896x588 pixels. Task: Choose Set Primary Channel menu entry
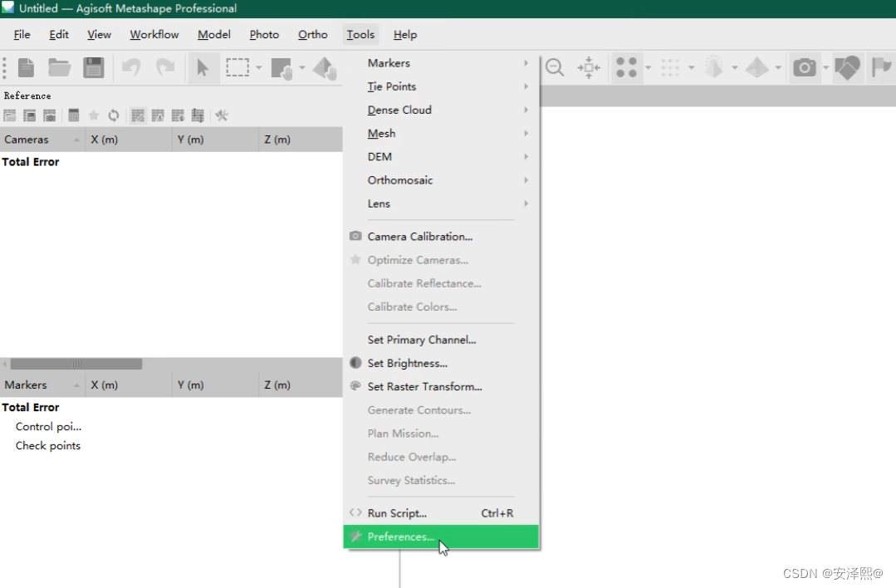441,340
